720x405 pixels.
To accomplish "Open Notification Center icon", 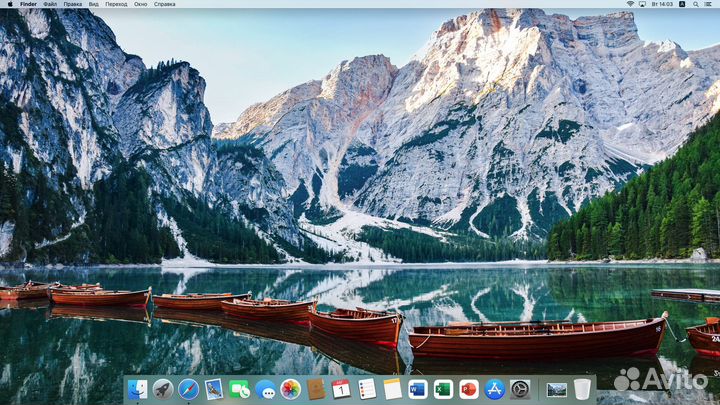I will (x=709, y=4).
